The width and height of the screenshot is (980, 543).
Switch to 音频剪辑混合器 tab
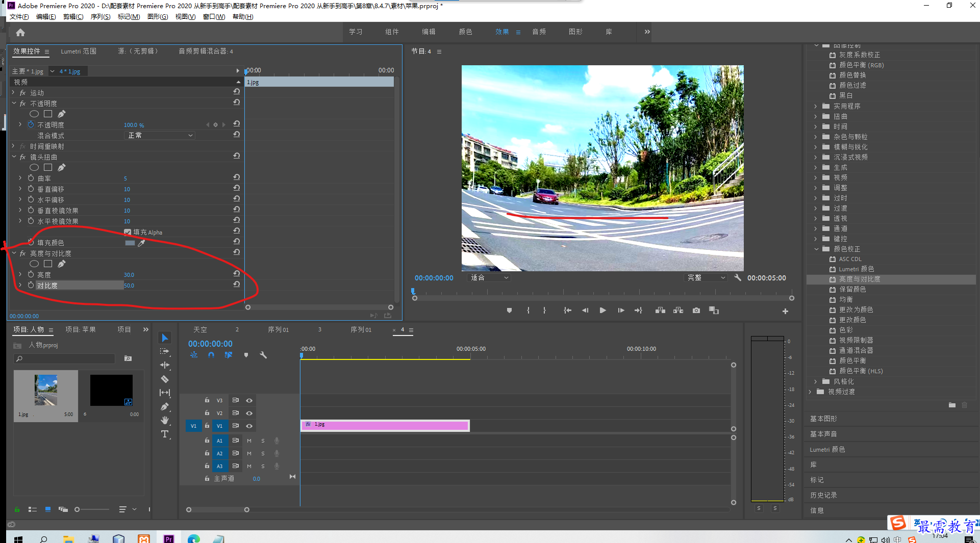tap(206, 51)
